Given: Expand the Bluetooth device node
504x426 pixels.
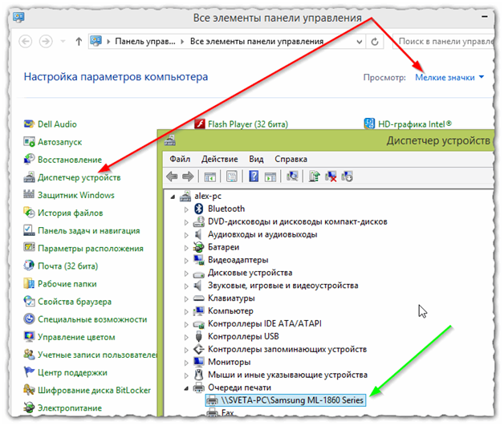Looking at the screenshot, I should point(187,209).
